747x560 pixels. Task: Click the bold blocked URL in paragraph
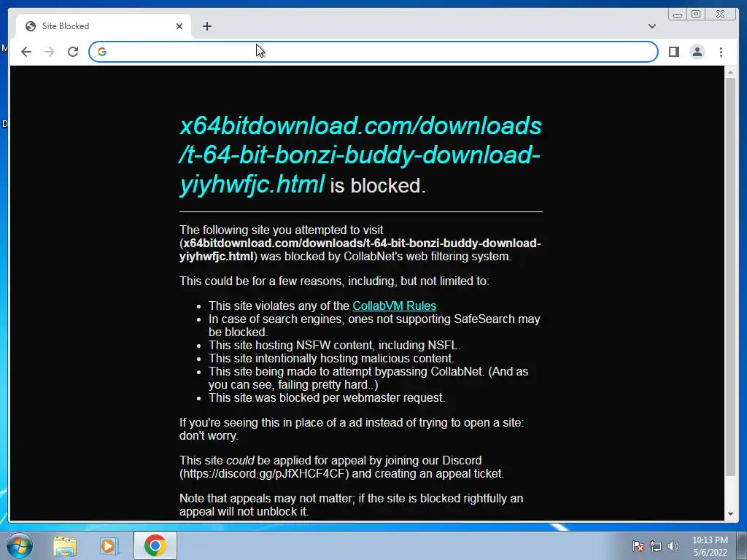click(x=360, y=249)
